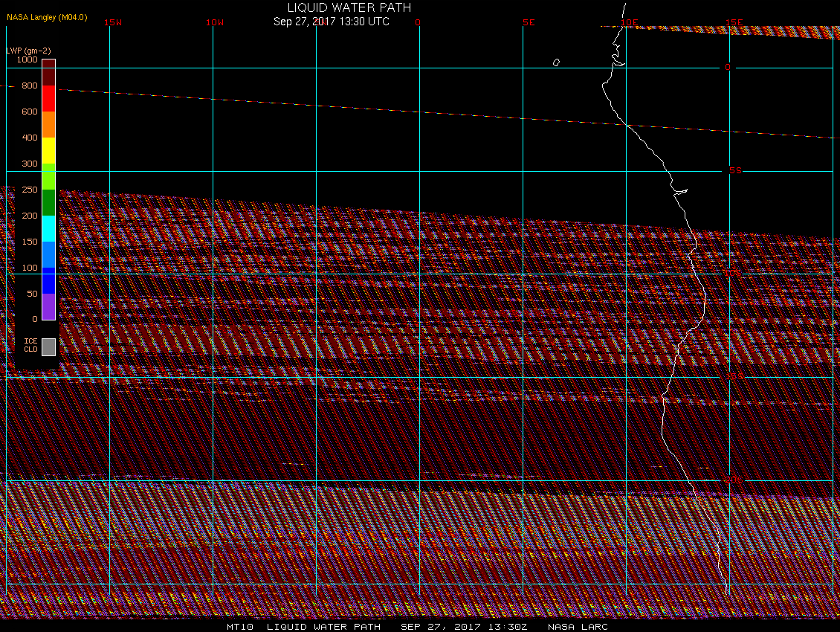This screenshot has height=632, width=840.
Task: Click the ICE CLD legend label
Action: (30, 345)
